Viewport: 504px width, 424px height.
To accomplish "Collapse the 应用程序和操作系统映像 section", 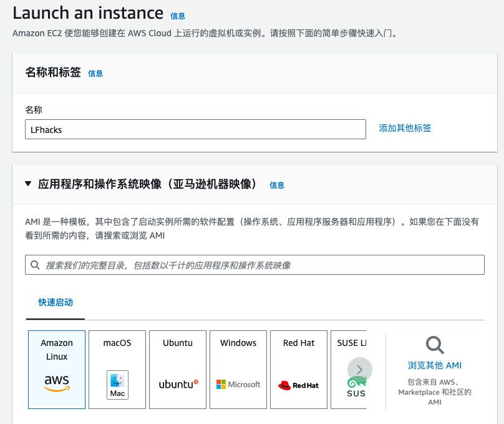I will tap(28, 184).
